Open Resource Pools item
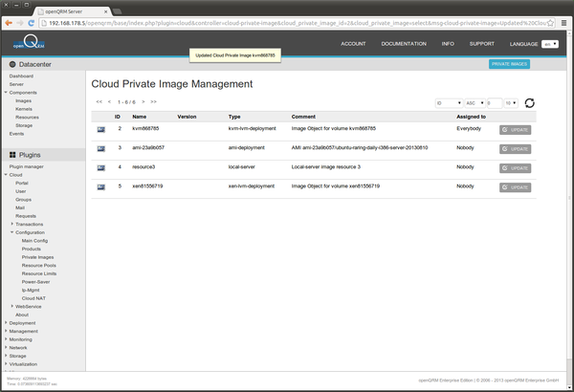The height and width of the screenshot is (392, 574). pos(39,266)
